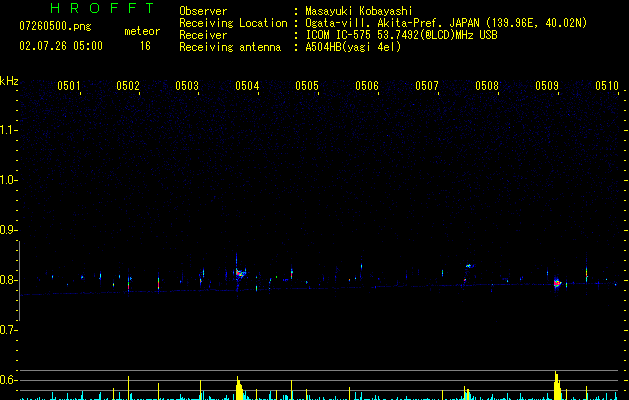Click the kHz axis unit label

[9, 81]
